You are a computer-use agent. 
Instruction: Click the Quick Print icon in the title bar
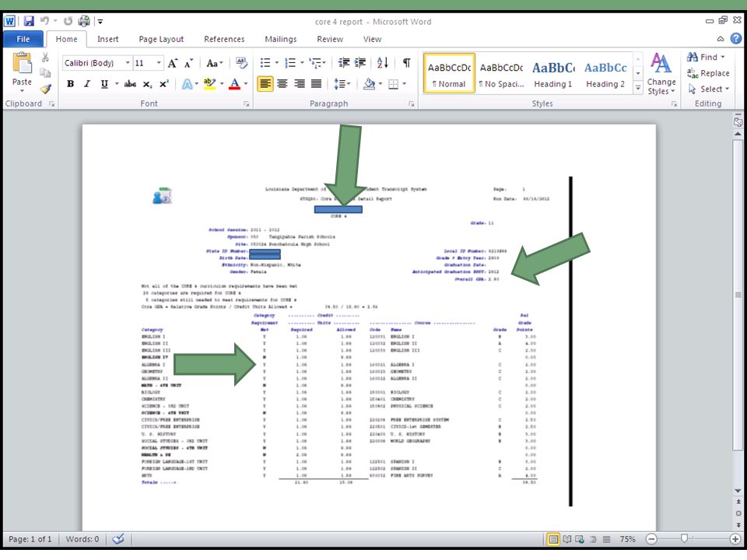tap(84, 21)
